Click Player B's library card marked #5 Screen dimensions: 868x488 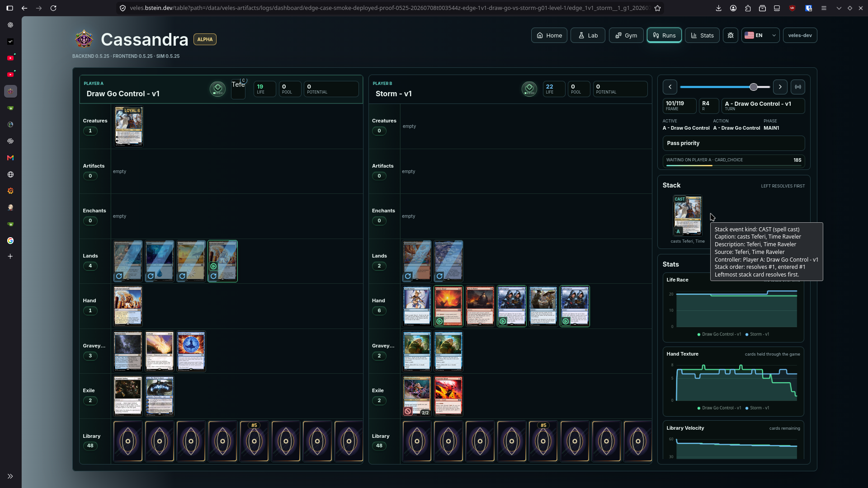coord(543,441)
